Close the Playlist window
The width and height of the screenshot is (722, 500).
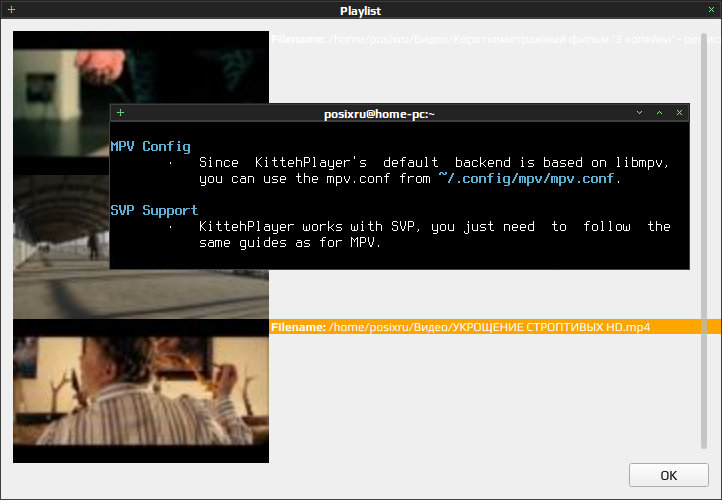pos(711,10)
